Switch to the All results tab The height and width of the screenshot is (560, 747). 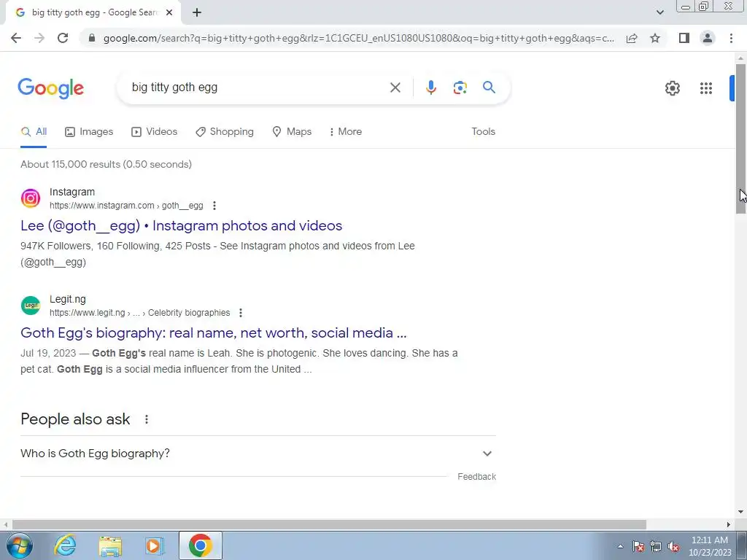(34, 132)
